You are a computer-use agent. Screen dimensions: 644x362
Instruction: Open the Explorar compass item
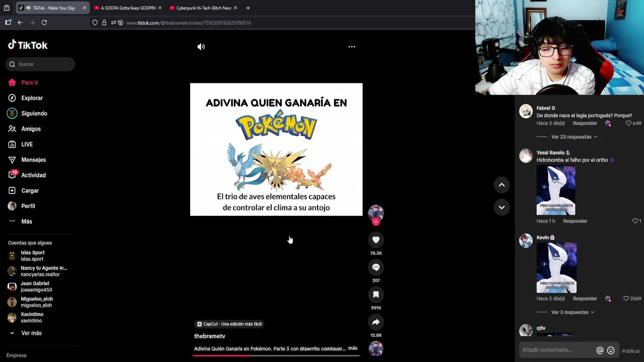click(x=26, y=98)
